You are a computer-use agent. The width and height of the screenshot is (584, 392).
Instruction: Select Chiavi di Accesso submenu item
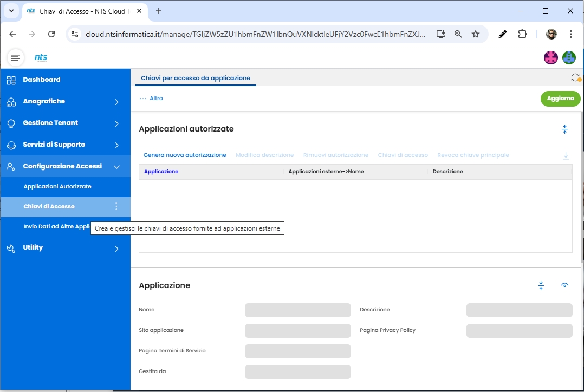[65, 206]
